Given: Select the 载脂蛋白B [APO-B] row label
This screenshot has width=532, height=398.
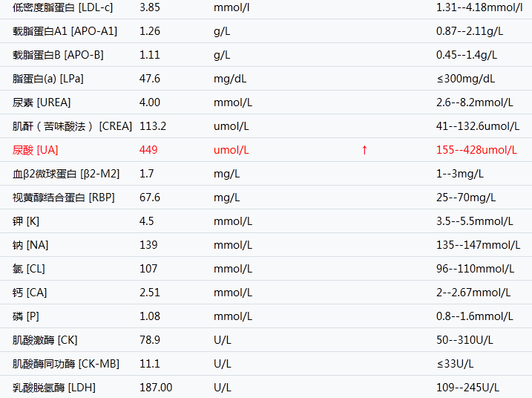Looking at the screenshot, I should point(58,55).
